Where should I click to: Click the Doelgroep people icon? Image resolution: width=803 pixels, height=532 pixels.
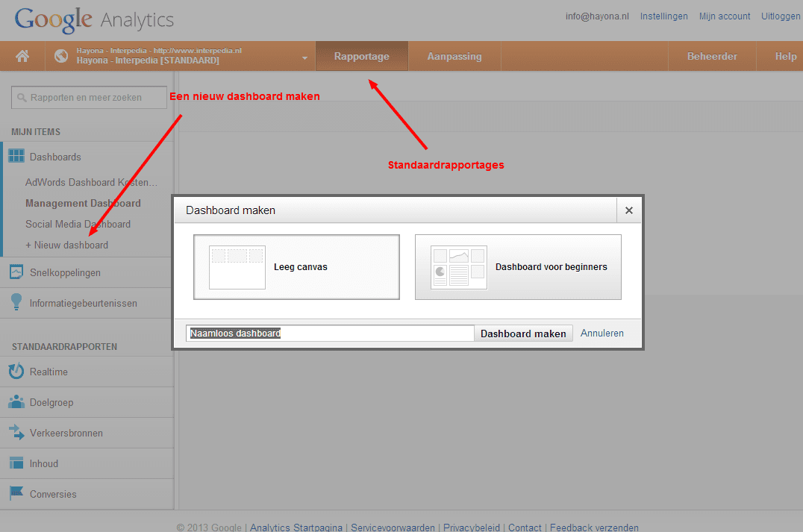click(x=16, y=402)
